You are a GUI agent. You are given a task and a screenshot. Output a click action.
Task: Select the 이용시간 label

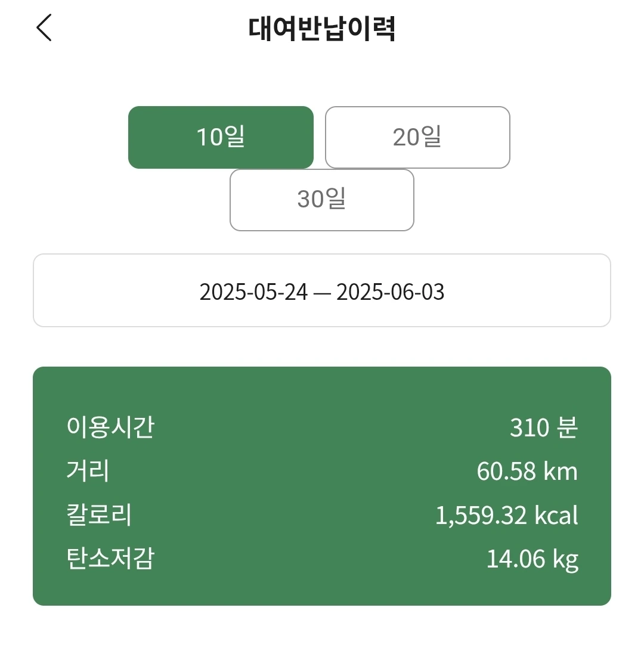click(x=110, y=427)
